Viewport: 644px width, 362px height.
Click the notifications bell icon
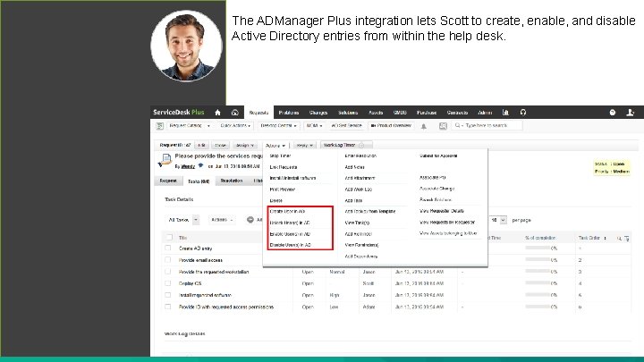click(423, 126)
